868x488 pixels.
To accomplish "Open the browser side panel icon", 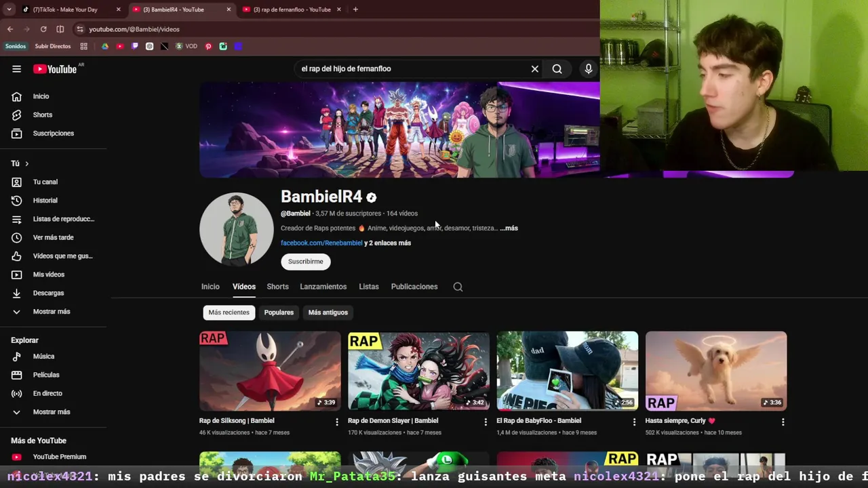I will 60,29.
